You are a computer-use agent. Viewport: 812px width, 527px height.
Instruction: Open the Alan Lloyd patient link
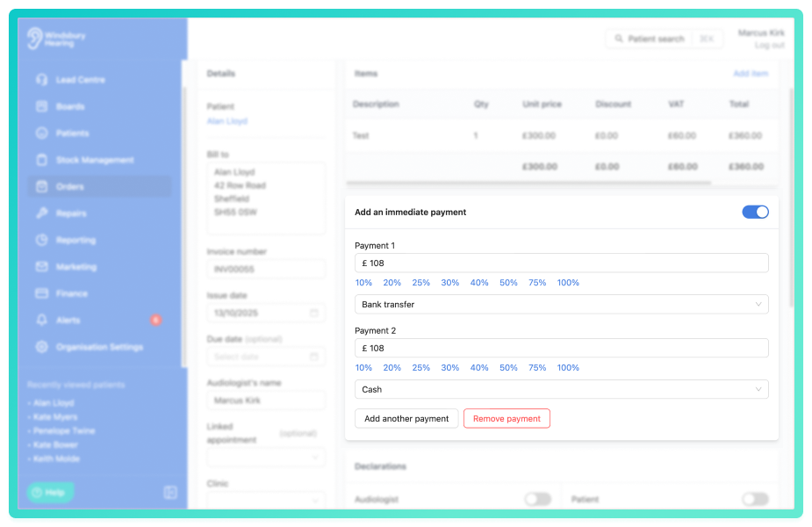pyautogui.click(x=226, y=120)
